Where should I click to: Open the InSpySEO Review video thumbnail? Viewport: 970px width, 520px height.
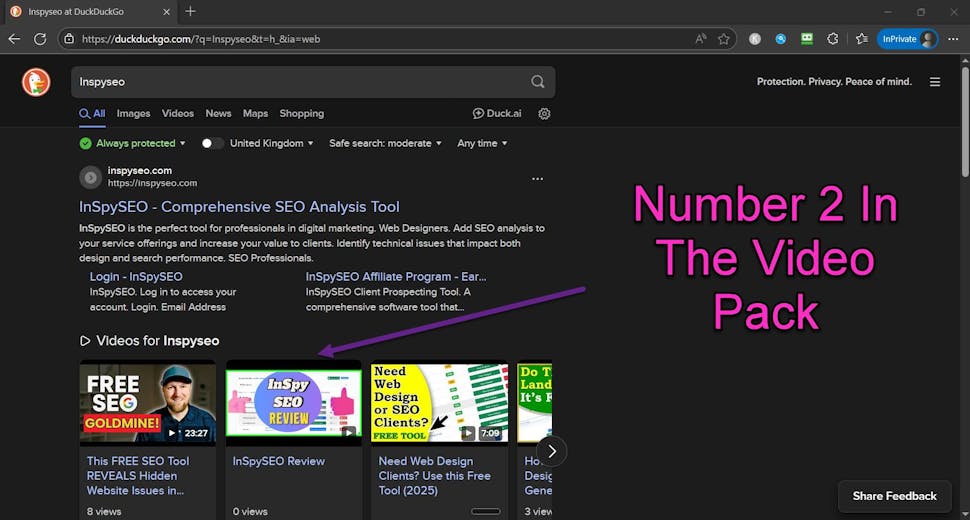click(x=293, y=403)
